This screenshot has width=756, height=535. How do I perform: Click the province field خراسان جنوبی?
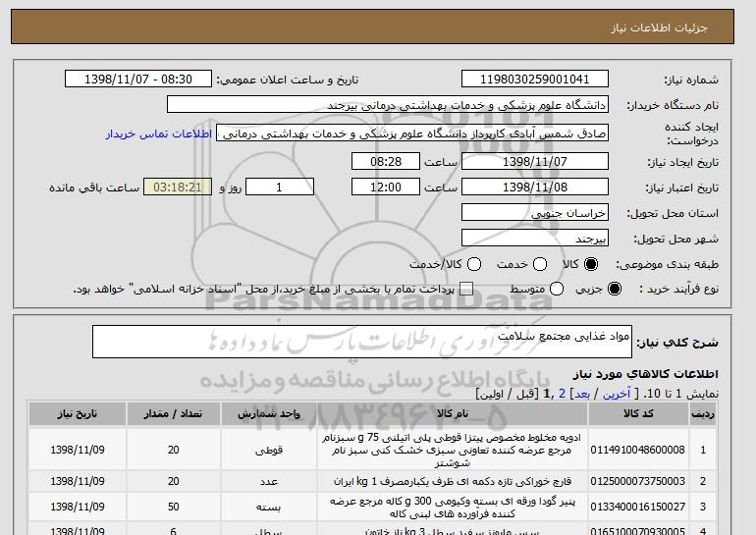[x=535, y=212]
